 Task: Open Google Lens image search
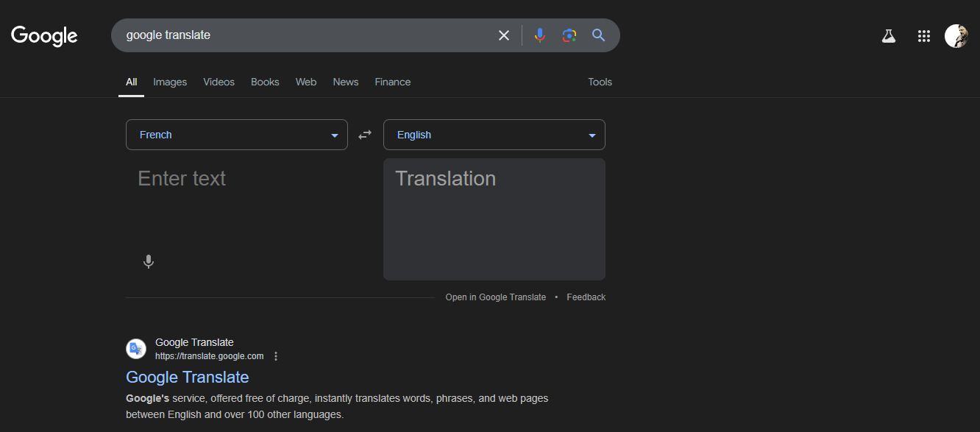pyautogui.click(x=569, y=35)
